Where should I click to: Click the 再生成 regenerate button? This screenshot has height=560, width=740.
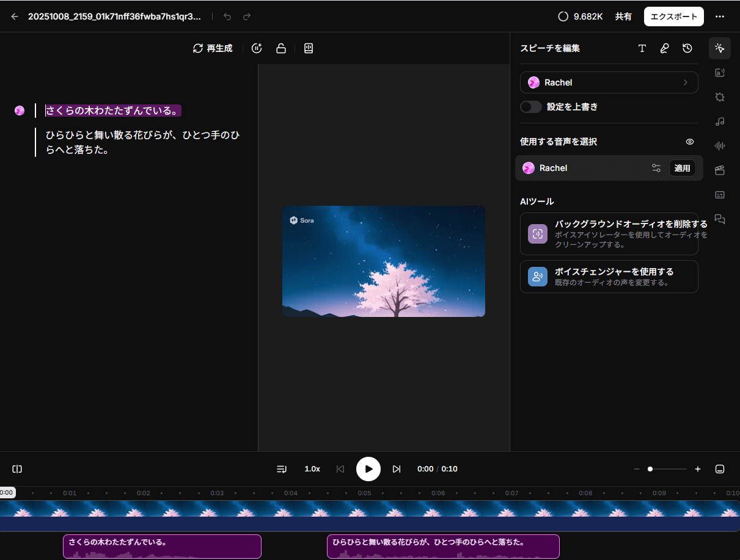click(x=213, y=48)
